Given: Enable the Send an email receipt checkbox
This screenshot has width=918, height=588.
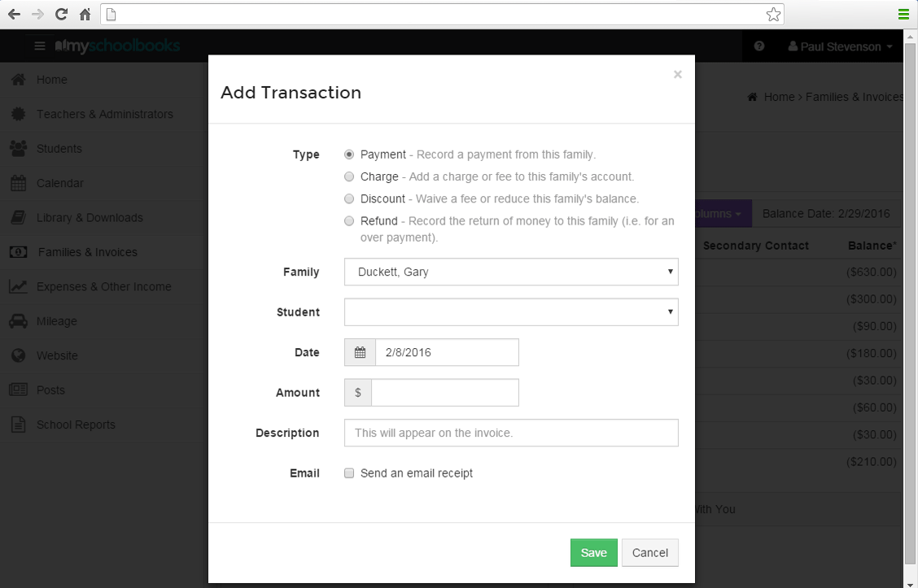Looking at the screenshot, I should coord(349,473).
